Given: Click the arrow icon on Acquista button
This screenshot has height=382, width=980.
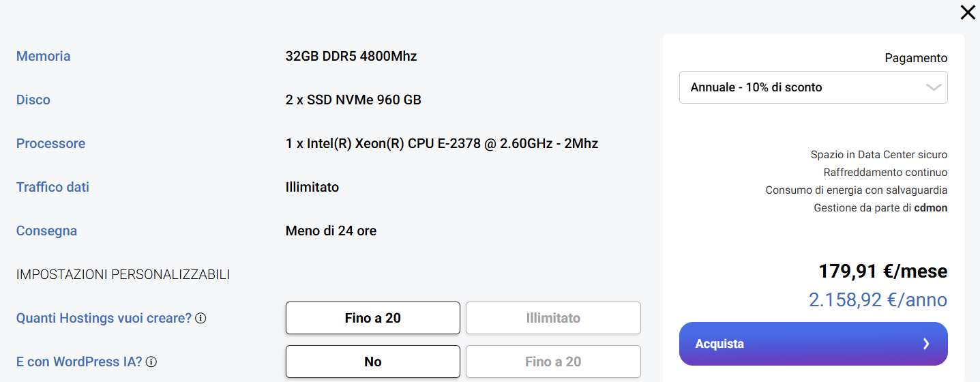Looking at the screenshot, I should 925,344.
